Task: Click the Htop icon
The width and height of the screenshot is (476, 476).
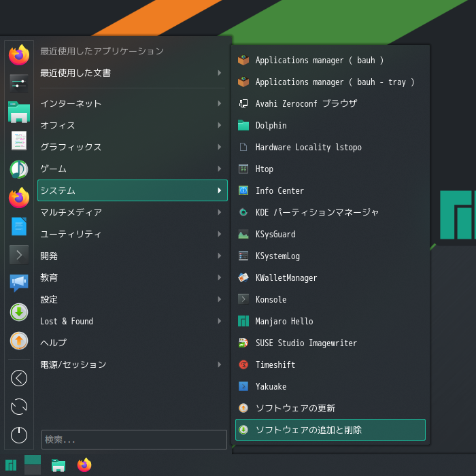Action: tap(243, 169)
